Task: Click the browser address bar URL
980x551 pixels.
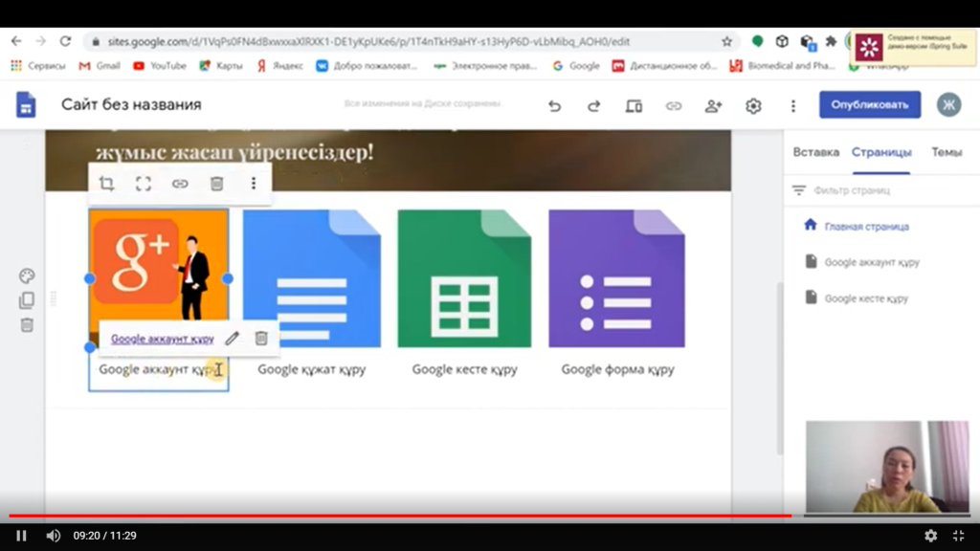Action: pyautogui.click(x=368, y=41)
